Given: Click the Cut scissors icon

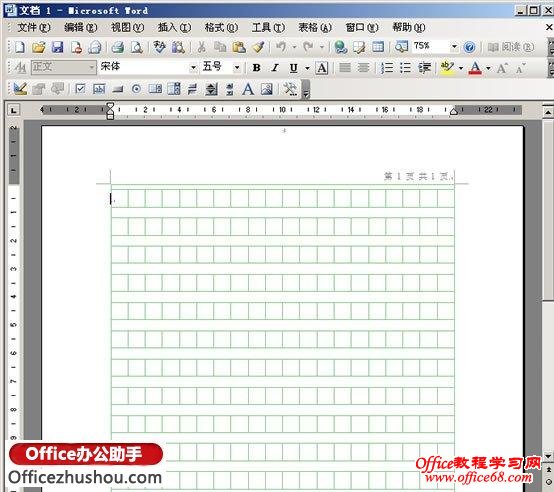Looking at the screenshot, I should [x=201, y=47].
